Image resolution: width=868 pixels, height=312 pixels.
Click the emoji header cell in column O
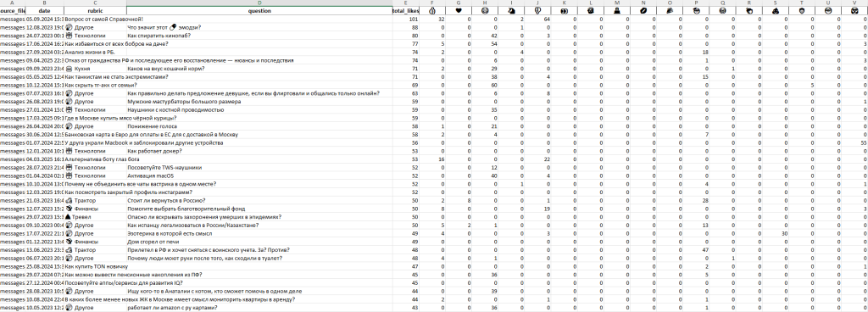pos(670,10)
